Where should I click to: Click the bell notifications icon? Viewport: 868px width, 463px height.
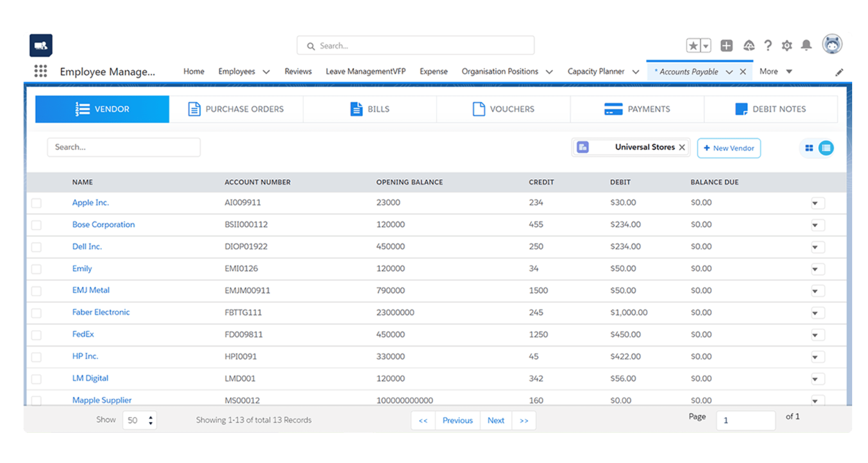pos(806,45)
